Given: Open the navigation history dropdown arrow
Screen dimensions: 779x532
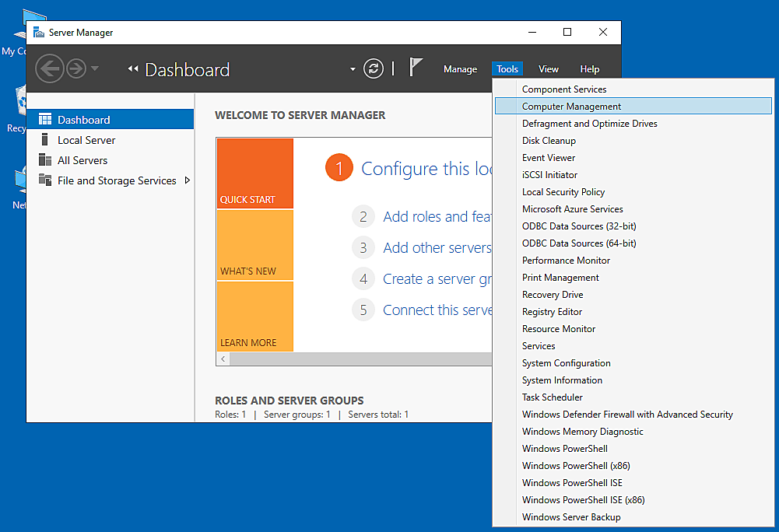Looking at the screenshot, I should click(x=95, y=68).
